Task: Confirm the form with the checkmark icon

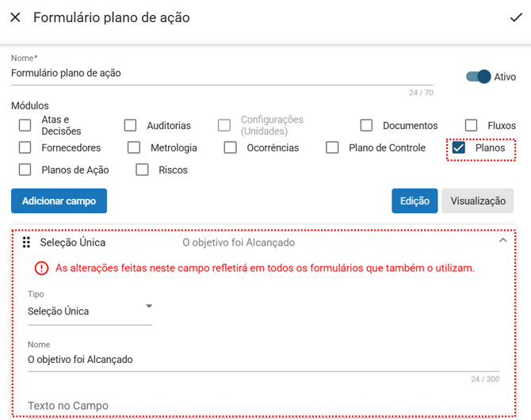Action: [x=516, y=17]
